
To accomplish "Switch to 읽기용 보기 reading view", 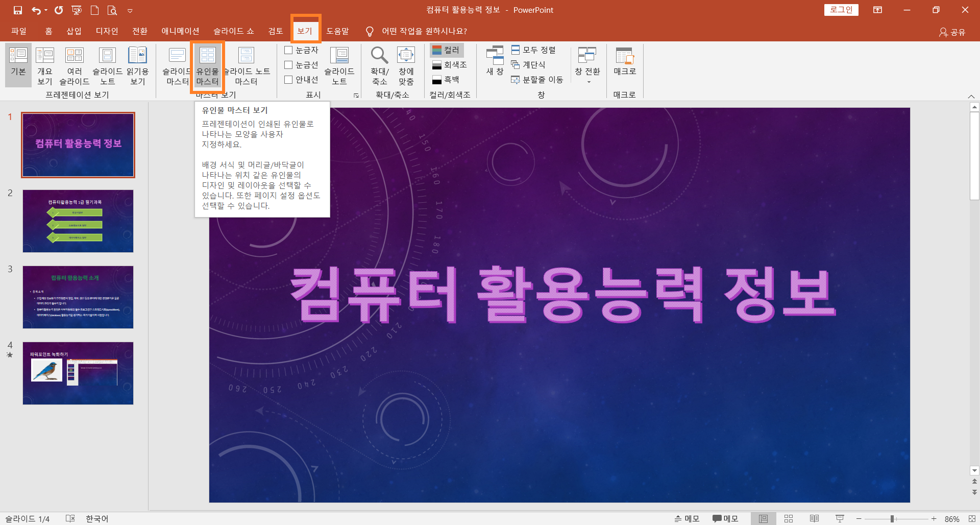I will (138, 65).
